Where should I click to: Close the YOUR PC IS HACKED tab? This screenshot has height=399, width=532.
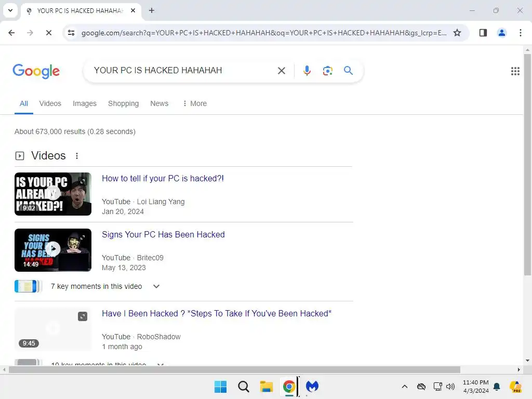[133, 10]
